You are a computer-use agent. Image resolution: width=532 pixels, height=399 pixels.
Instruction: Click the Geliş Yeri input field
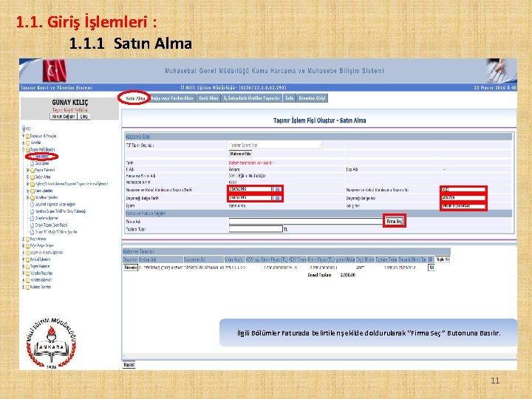coord(463,206)
